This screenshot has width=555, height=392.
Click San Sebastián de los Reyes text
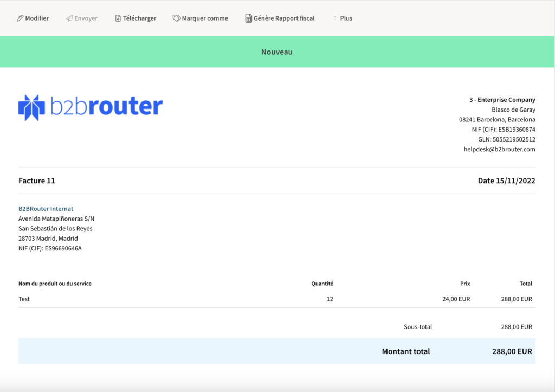click(x=56, y=228)
